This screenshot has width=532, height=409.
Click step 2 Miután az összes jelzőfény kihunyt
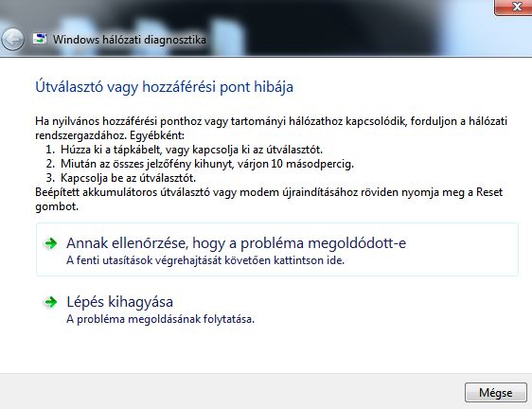pyautogui.click(x=200, y=164)
